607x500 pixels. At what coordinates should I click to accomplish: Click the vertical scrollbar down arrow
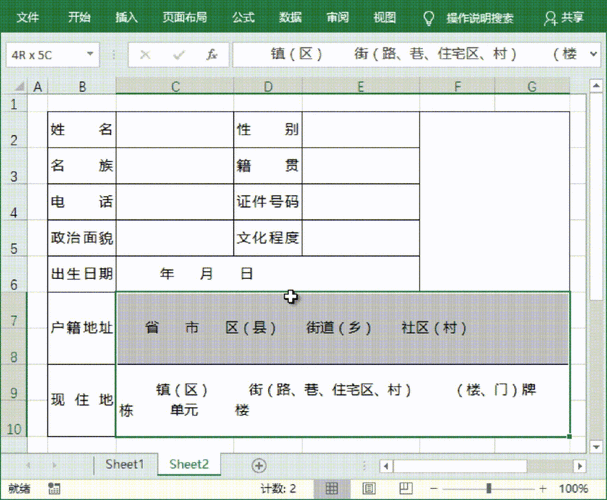[x=596, y=447]
